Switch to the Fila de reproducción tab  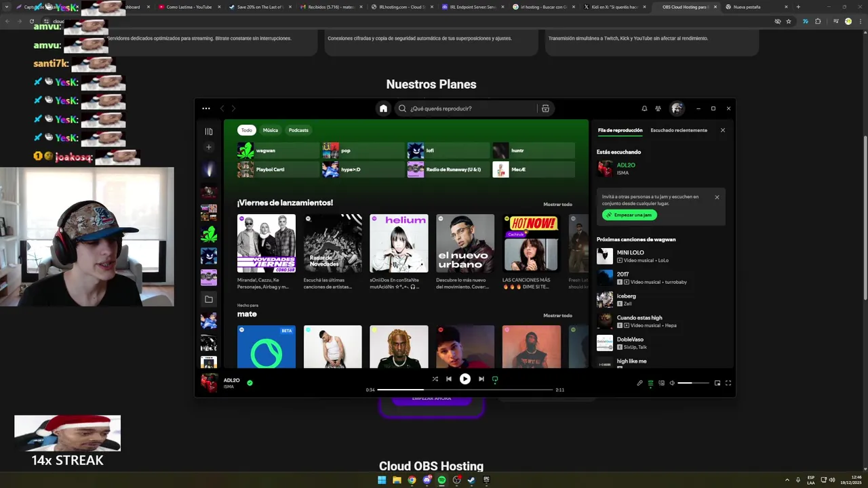(620, 130)
